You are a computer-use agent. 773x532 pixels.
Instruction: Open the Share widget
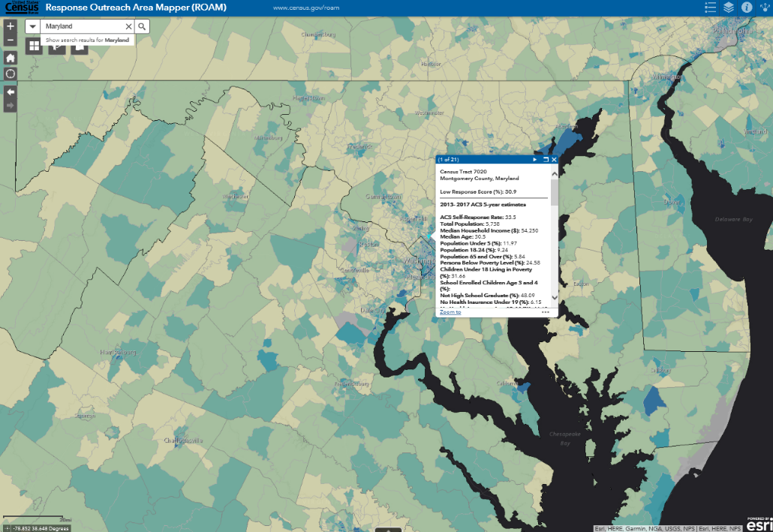coord(765,8)
